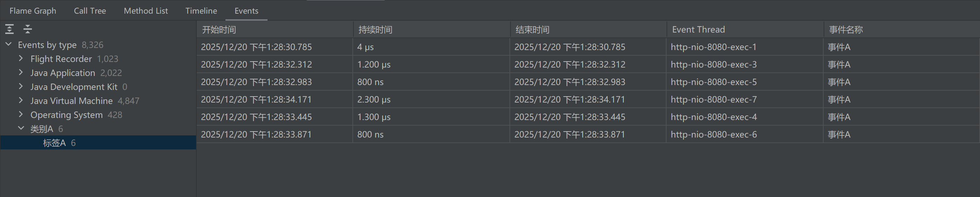Collapse the Events by type node
Screen dimensions: 980x197
click(x=9, y=44)
